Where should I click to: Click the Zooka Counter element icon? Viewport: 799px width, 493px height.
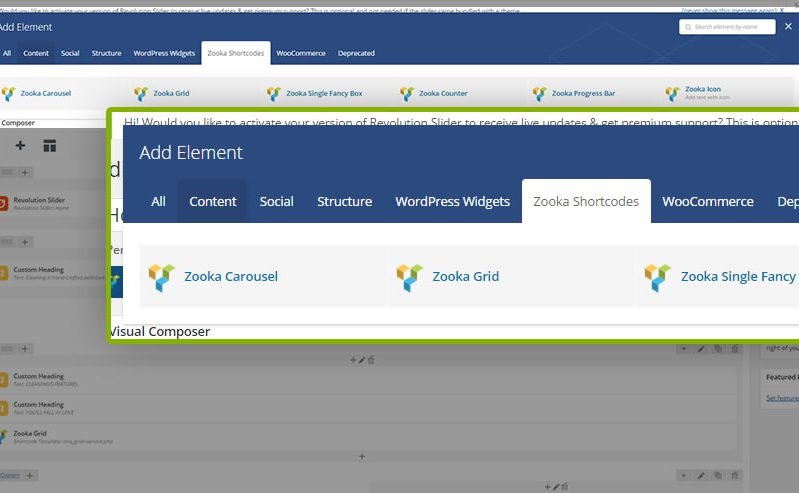[407, 94]
